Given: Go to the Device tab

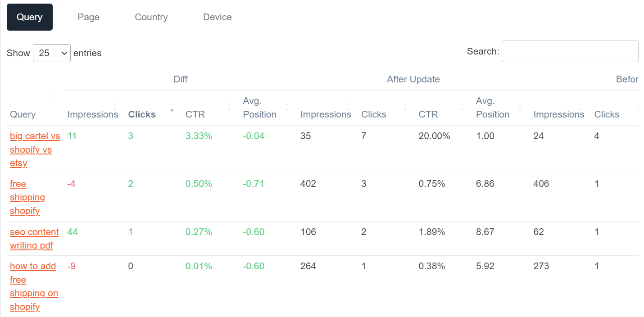Looking at the screenshot, I should [x=218, y=17].
